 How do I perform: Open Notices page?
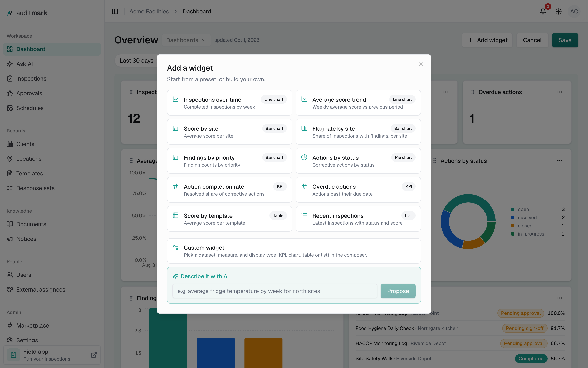[52, 239]
